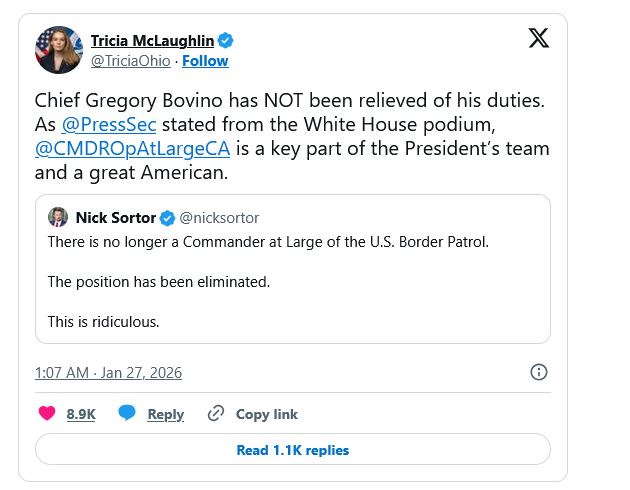Click the Reply text link
The height and width of the screenshot is (490, 630).
pos(165,414)
